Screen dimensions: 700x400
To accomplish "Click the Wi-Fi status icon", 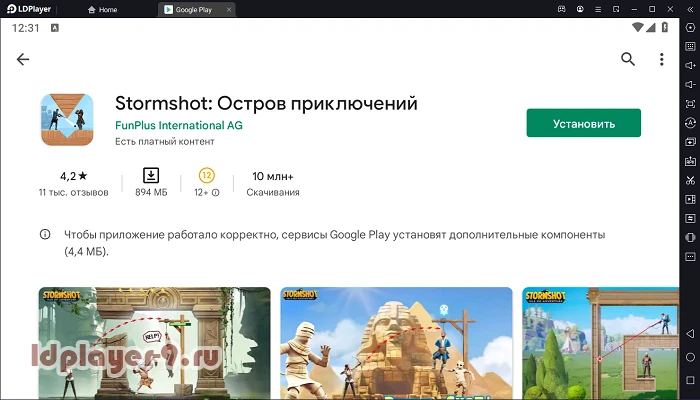I will click(x=638, y=28).
